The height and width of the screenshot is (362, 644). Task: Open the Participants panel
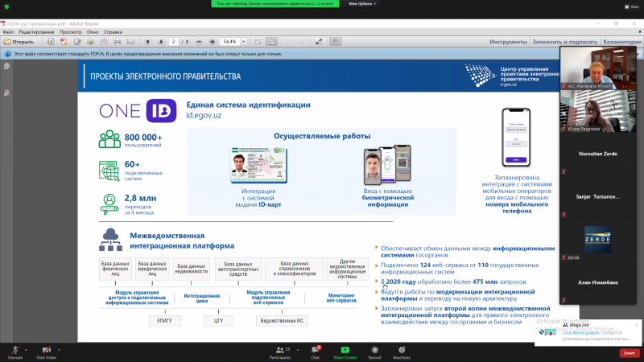(x=280, y=352)
